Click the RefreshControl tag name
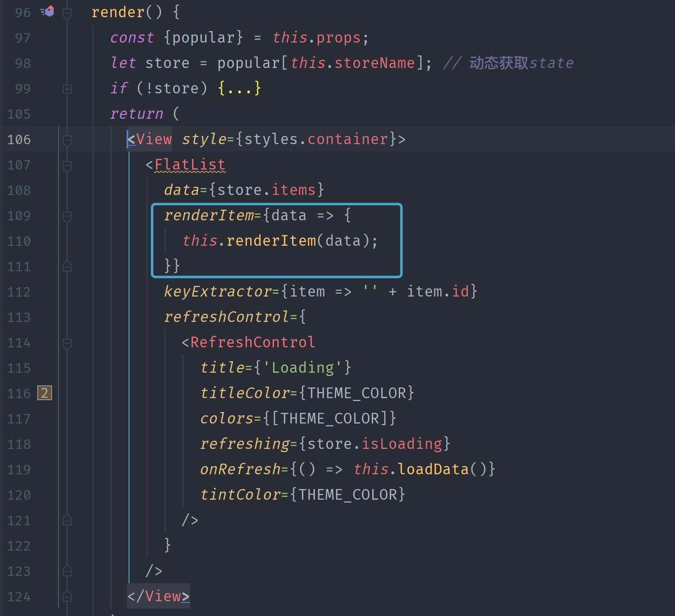The image size is (675, 616). [253, 342]
